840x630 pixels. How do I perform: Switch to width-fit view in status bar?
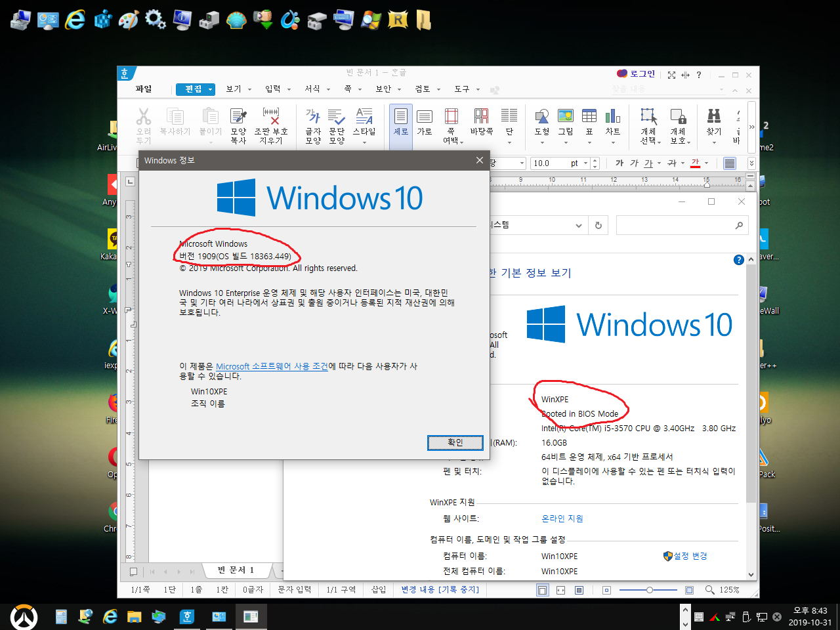pos(560,590)
